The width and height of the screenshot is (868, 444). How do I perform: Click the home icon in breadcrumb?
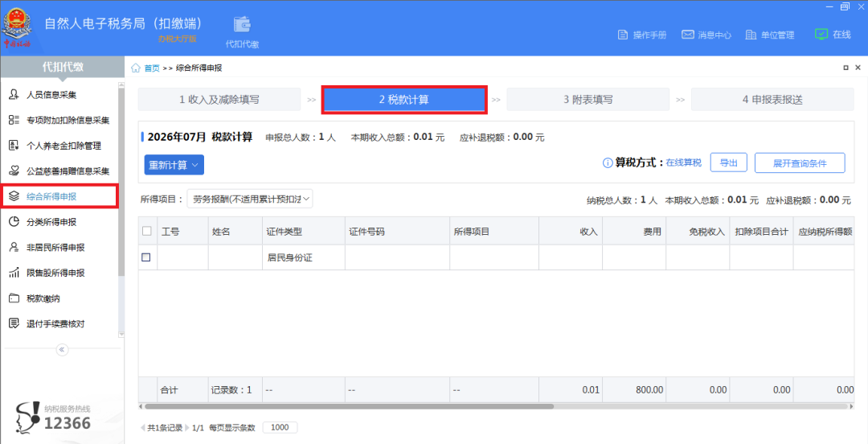136,68
